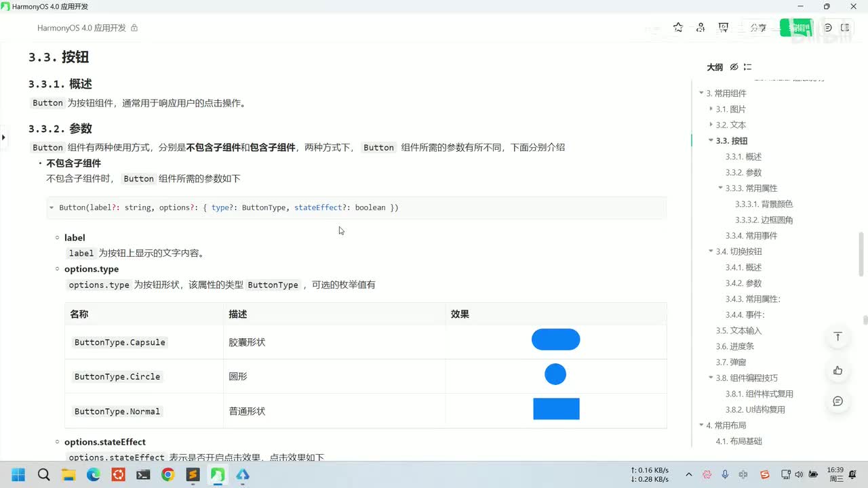The height and width of the screenshot is (488, 868).
Task: Star this document as a favorite
Action: 678,28
